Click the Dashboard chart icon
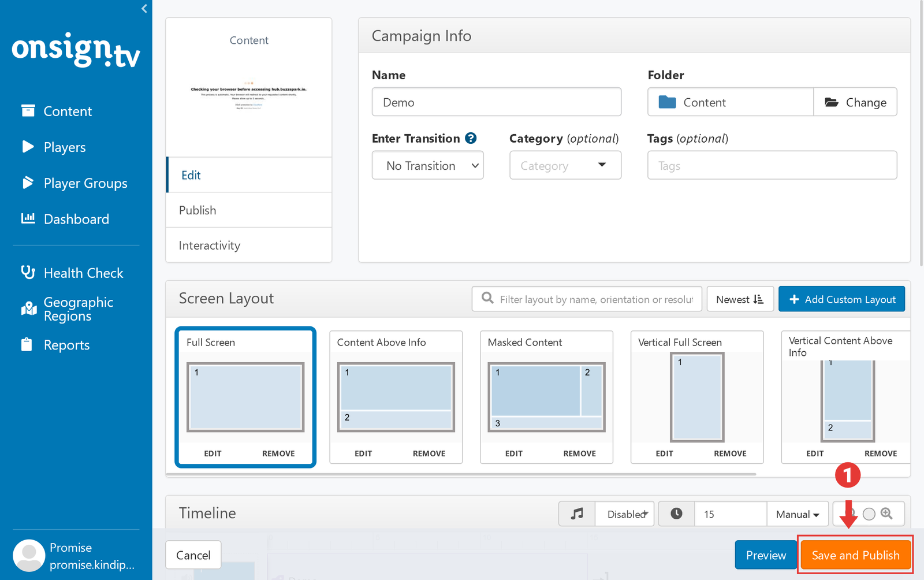 [28, 218]
